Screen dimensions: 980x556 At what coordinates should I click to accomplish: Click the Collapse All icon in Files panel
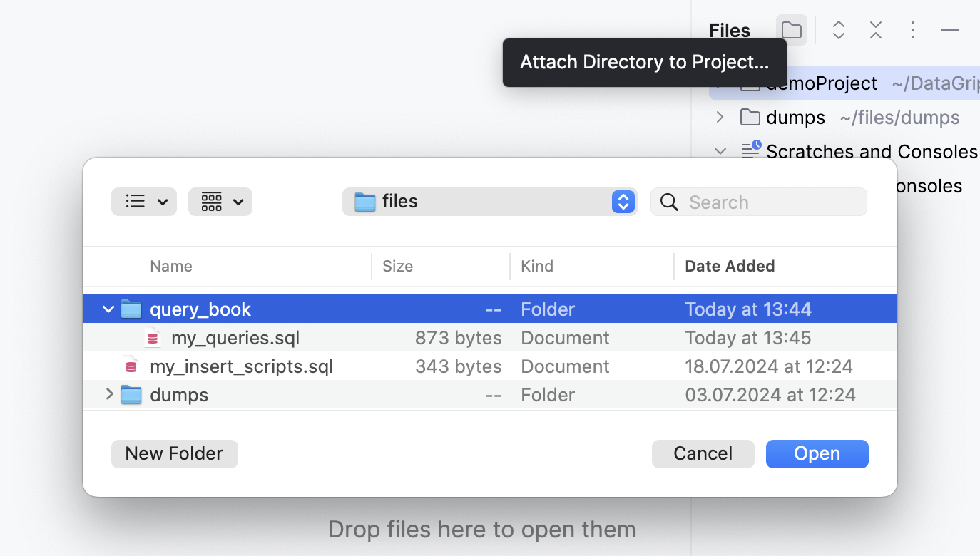[875, 30]
